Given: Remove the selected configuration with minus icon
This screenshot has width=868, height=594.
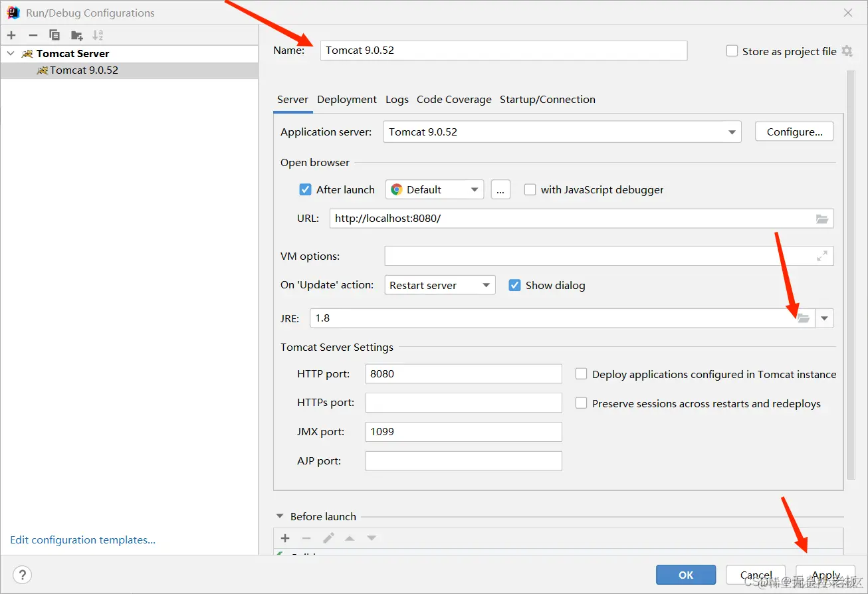Looking at the screenshot, I should pos(33,35).
